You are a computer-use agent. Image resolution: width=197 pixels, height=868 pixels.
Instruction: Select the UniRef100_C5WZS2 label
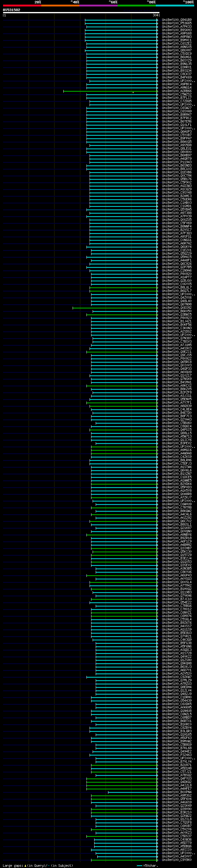(x=176, y=94)
